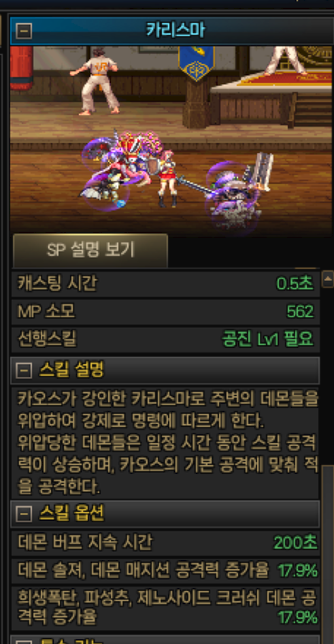
Task: Click the 카리스마 title bar
Action: (172, 31)
